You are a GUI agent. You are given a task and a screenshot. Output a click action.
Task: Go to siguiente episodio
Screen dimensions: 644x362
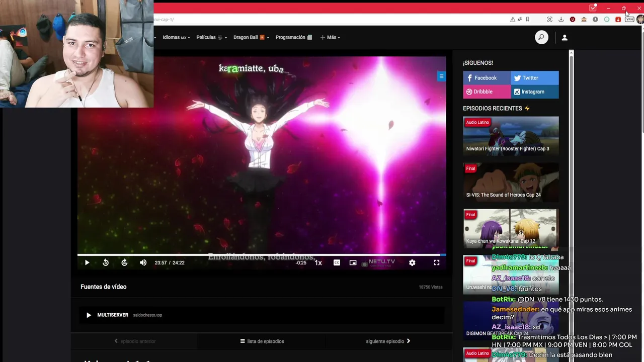(388, 341)
